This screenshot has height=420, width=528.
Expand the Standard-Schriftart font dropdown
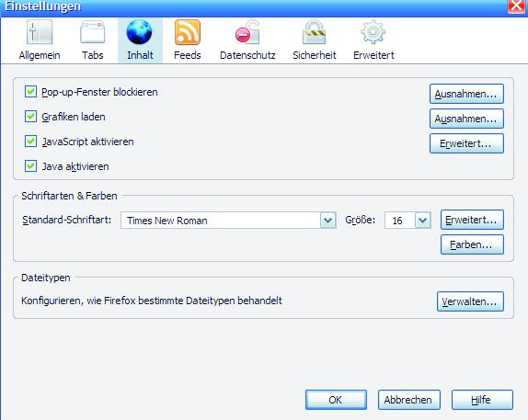click(328, 221)
